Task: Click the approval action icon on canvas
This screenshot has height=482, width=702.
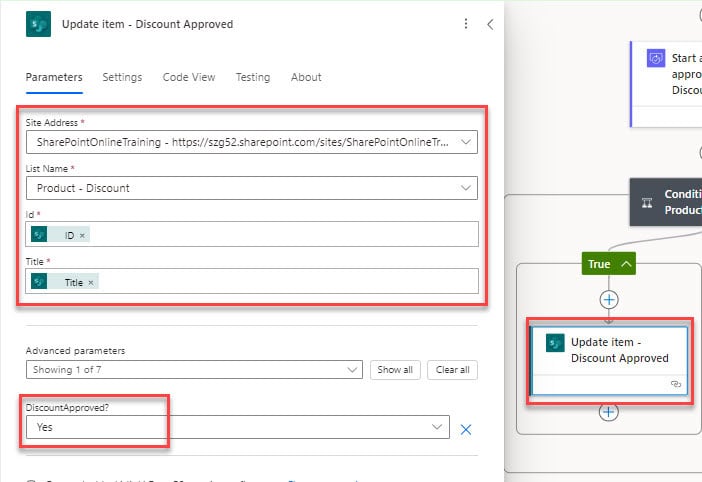Action: click(656, 59)
